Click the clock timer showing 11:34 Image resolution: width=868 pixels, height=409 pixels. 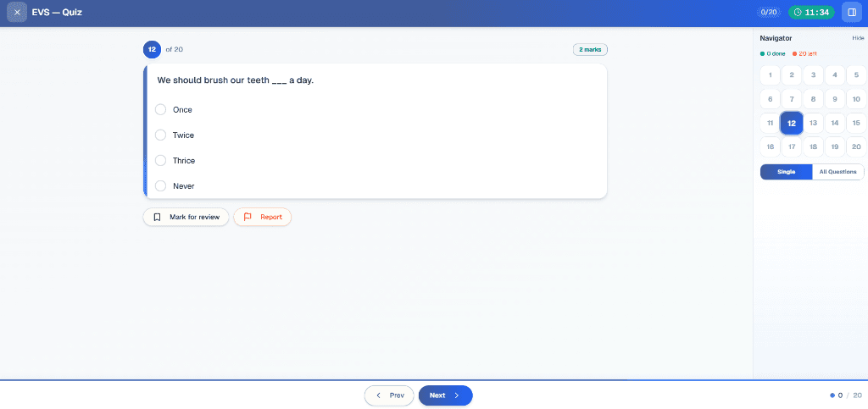[811, 12]
